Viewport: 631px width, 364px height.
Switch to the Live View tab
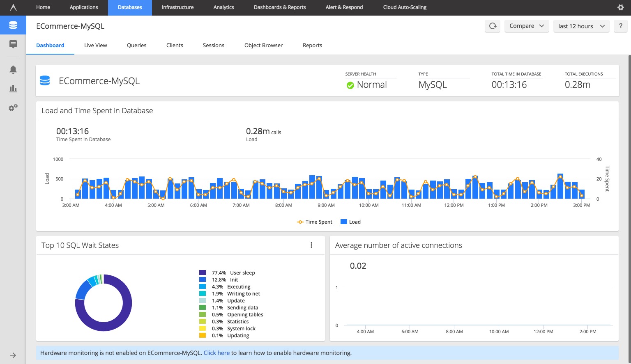96,45
